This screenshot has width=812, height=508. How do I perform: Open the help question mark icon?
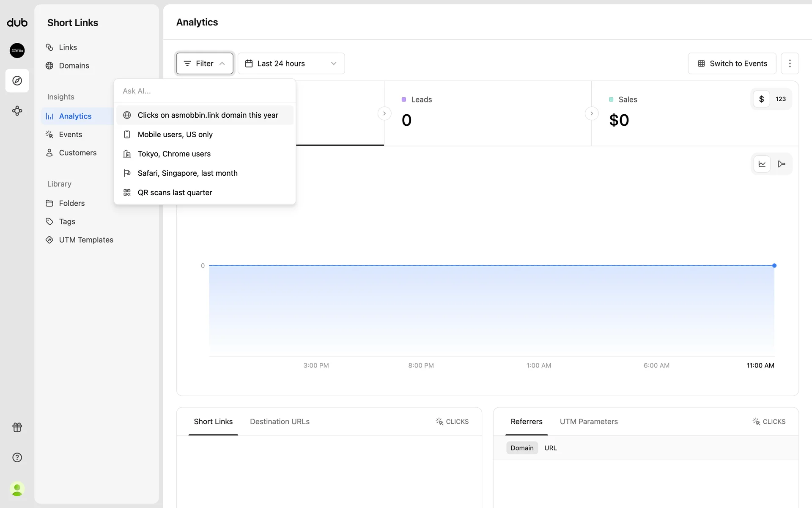(x=17, y=457)
